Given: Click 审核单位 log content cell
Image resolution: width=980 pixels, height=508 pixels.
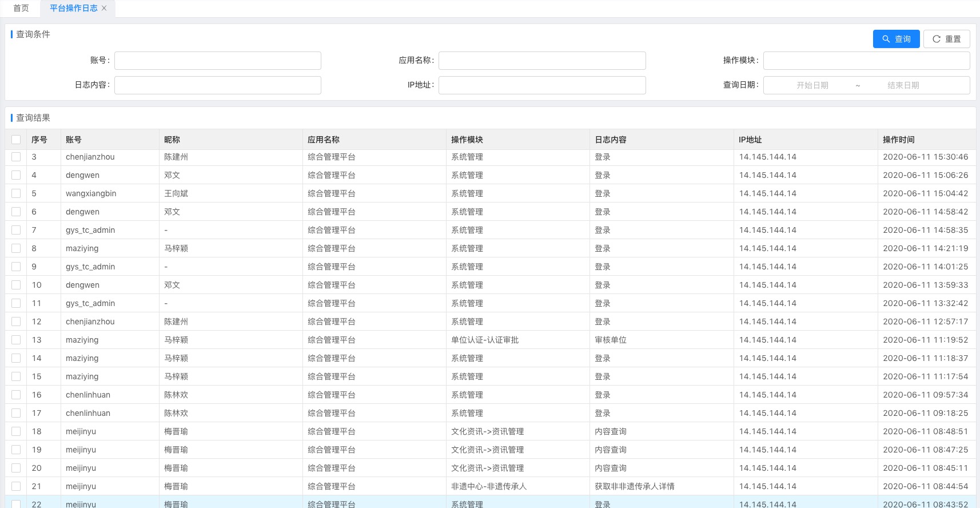Looking at the screenshot, I should 611,340.
